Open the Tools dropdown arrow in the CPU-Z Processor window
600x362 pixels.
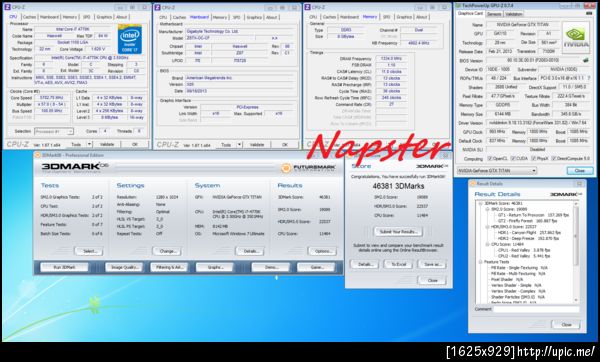click(x=89, y=144)
